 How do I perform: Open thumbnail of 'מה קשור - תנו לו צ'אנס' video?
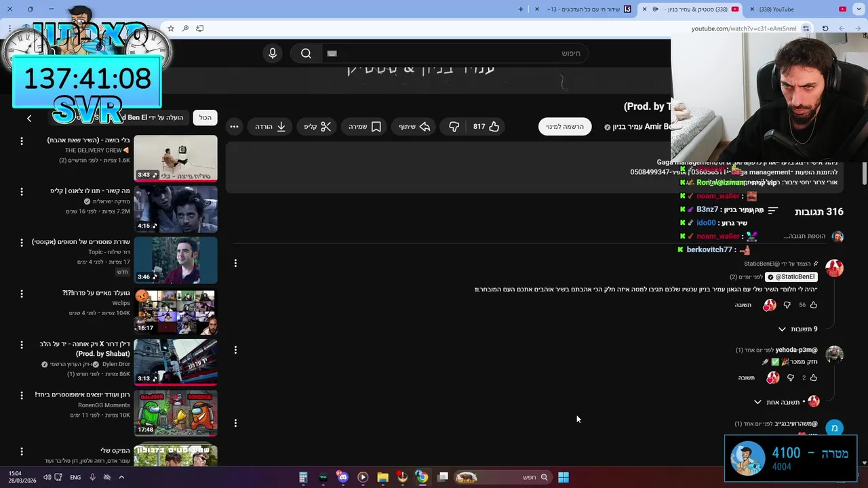pyautogui.click(x=176, y=209)
